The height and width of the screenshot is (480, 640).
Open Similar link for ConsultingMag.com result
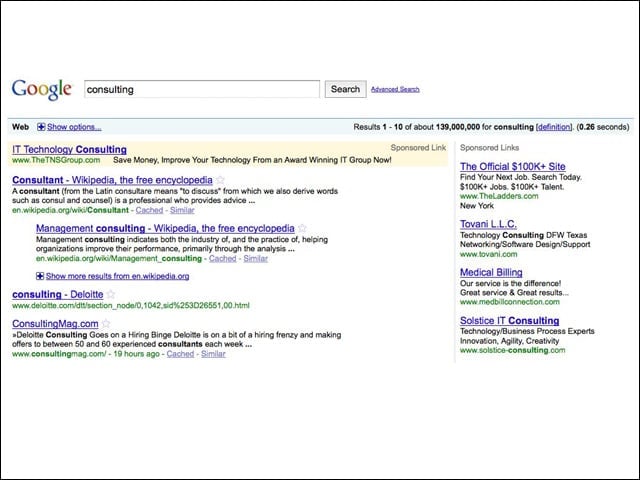[x=213, y=354]
